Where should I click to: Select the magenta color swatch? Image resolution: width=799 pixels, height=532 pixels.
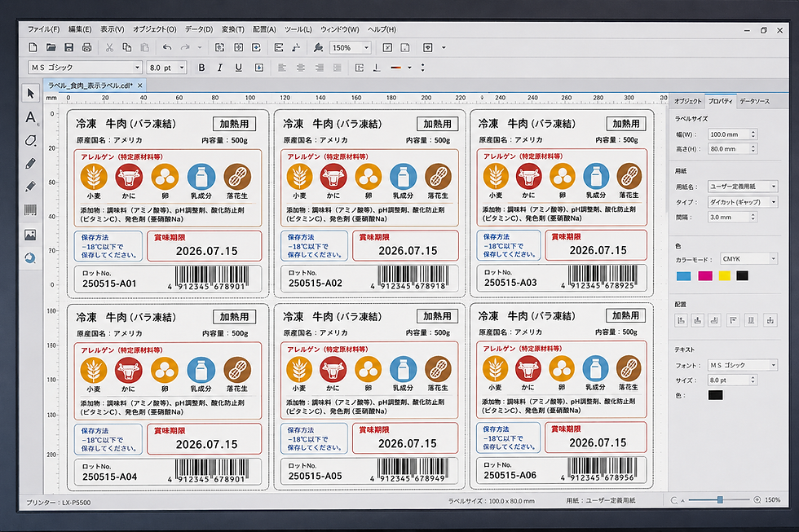click(704, 276)
